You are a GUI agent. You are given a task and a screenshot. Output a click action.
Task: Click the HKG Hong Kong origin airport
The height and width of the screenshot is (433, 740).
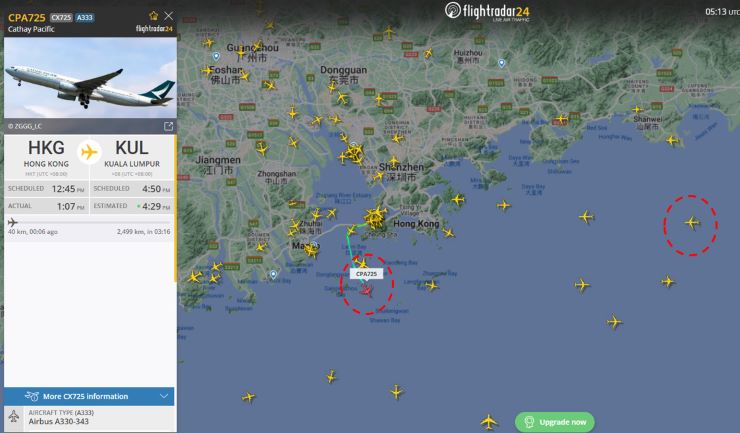(46, 154)
